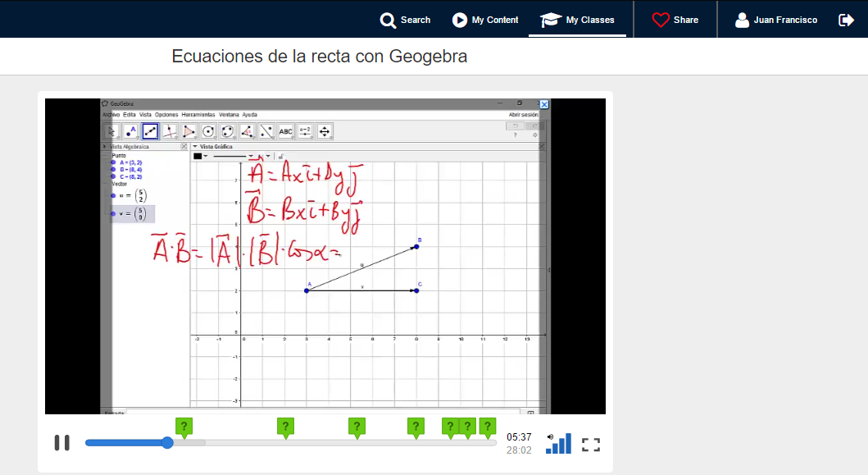Open the Opciones menu
Image resolution: width=868 pixels, height=475 pixels.
(166, 115)
